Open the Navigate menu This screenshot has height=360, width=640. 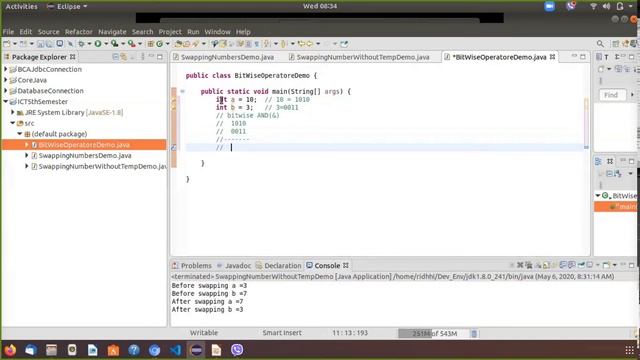[x=112, y=32]
